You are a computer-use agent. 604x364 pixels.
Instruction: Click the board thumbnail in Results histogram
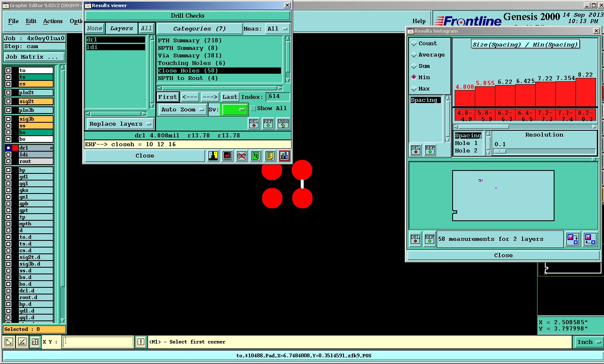click(x=503, y=196)
